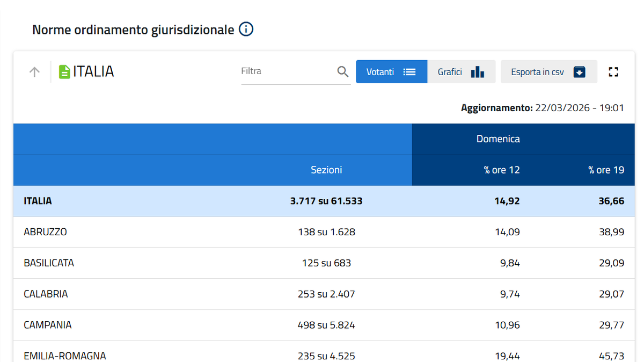Image resolution: width=644 pixels, height=362 pixels.
Task: Click sections value 3.717 su 61.533
Action: pyautogui.click(x=326, y=201)
